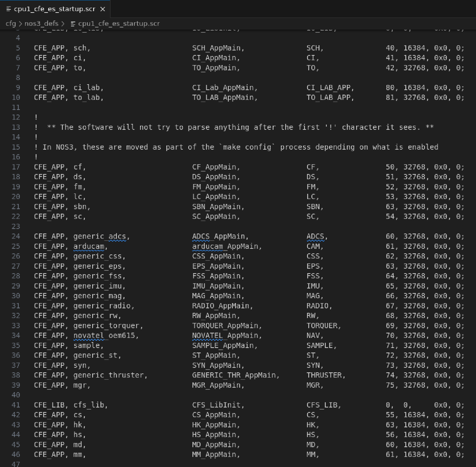
Task: Click the text 'NOVATEL_AppMain,'
Action: [227, 335]
